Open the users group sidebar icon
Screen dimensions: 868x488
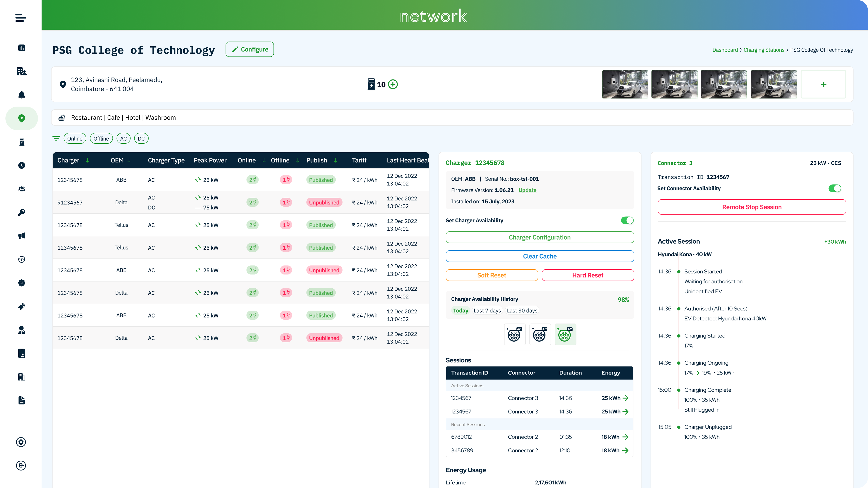[22, 189]
